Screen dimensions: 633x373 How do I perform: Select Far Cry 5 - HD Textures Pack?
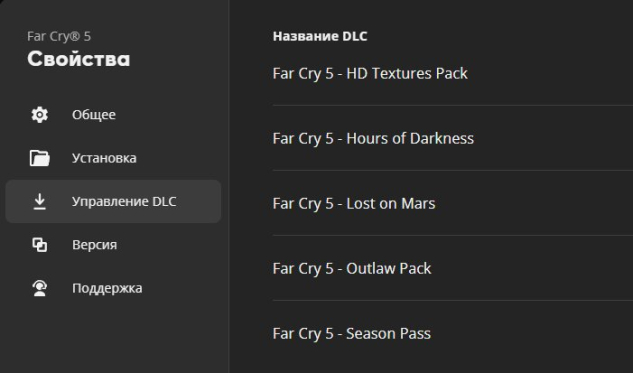tap(453, 73)
